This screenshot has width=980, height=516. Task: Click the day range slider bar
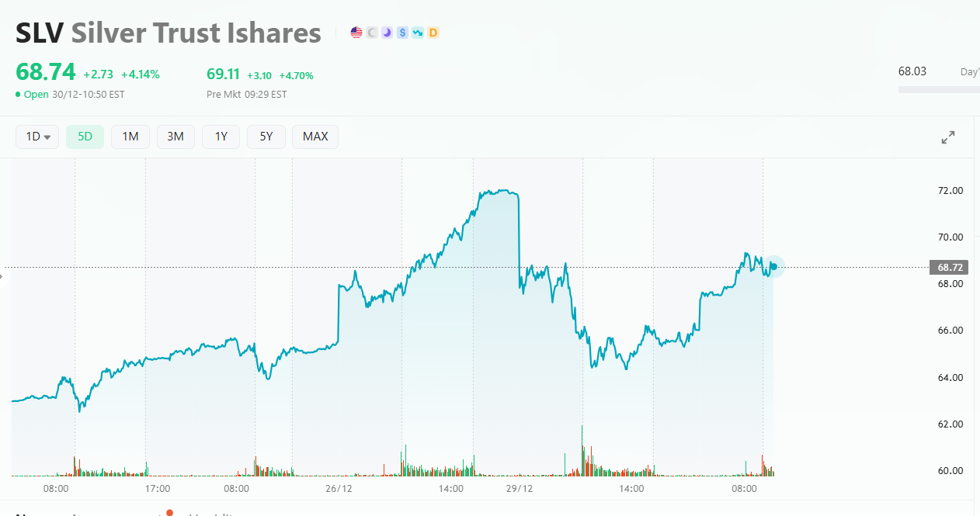click(939, 89)
